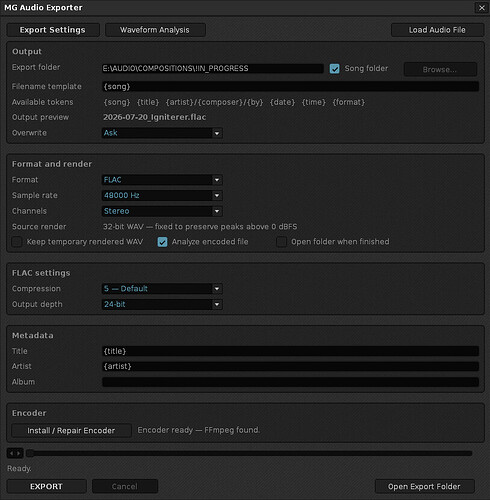This screenshot has height=500, width=490.
Task: Click the Load Audio File button
Action: [437, 30]
